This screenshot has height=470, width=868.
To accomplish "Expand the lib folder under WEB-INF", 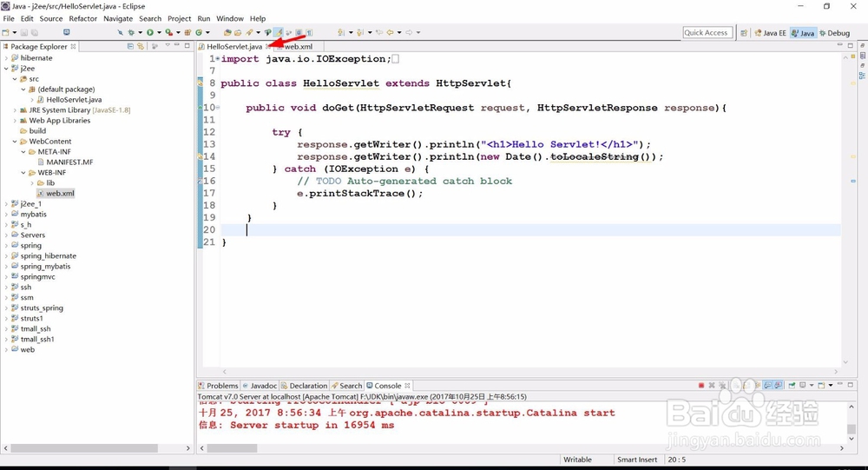I will (31, 183).
